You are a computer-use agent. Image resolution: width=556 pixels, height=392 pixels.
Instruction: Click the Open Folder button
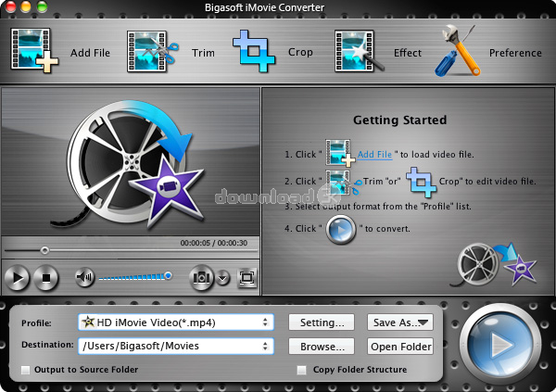point(400,347)
